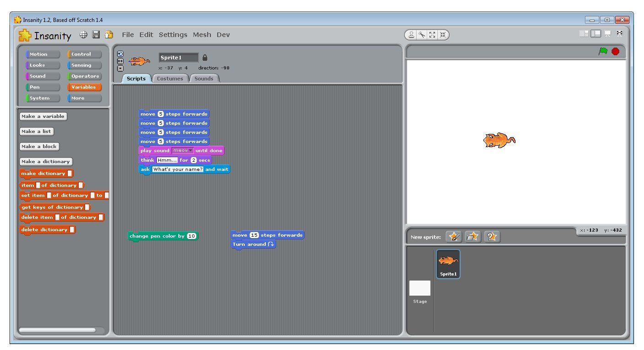
Task: Set rotation style to don't rotate
Action: (120, 69)
